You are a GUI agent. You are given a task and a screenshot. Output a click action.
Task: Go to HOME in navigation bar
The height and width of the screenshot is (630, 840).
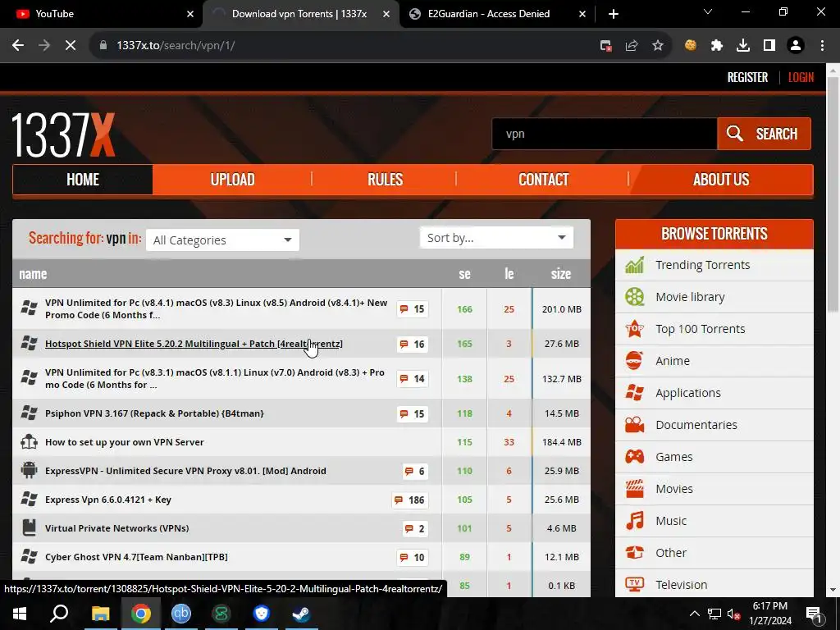tap(83, 180)
